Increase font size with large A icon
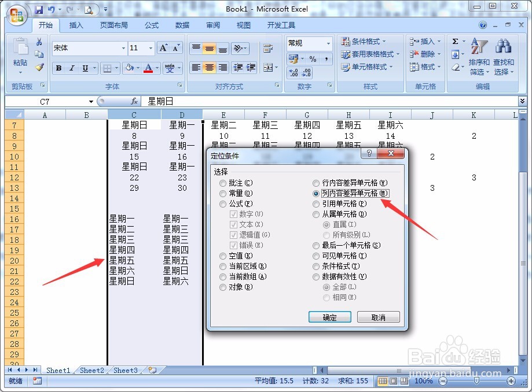The image size is (532, 392). pyautogui.click(x=163, y=48)
